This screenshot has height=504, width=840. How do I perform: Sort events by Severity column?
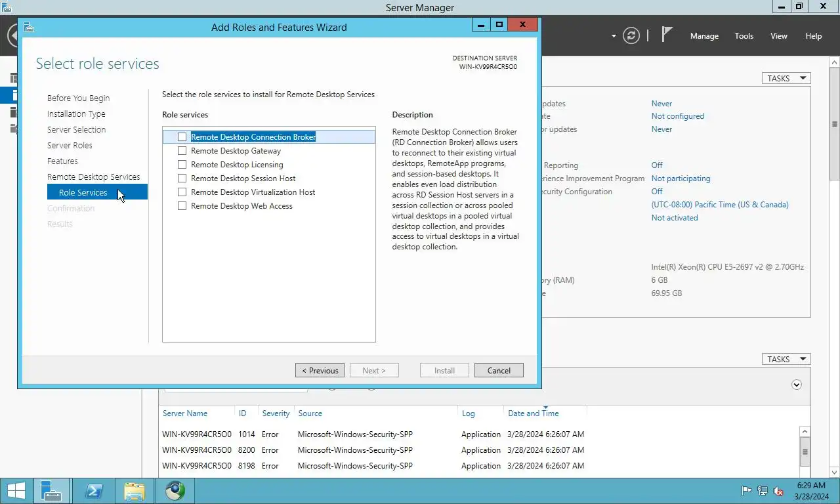[276, 413]
